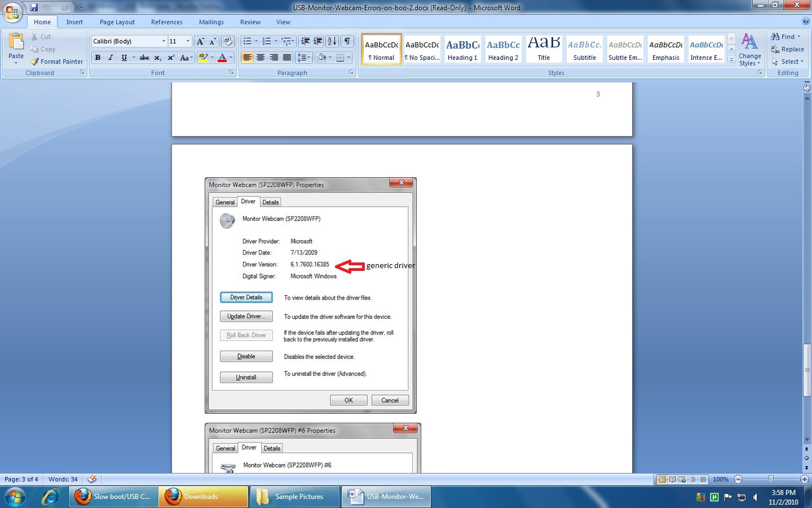This screenshot has height=508, width=812.
Task: Apply the Title style
Action: [544, 49]
